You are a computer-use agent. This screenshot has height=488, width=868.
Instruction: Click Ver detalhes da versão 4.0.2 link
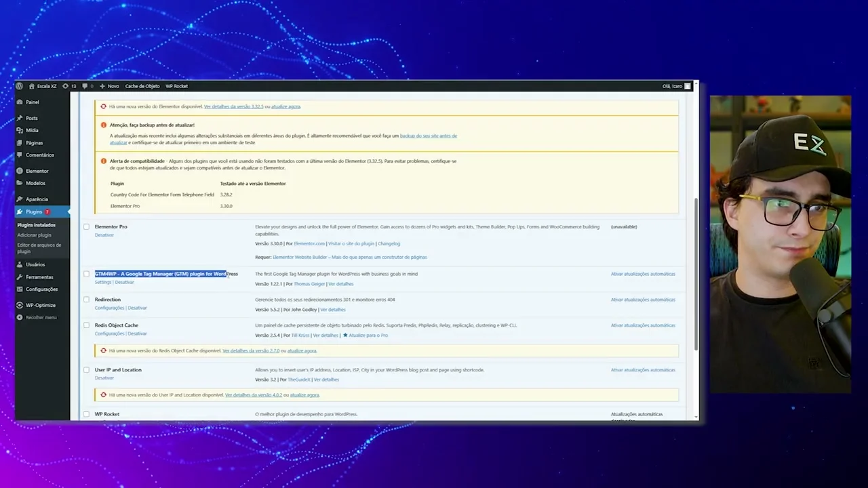point(254,394)
